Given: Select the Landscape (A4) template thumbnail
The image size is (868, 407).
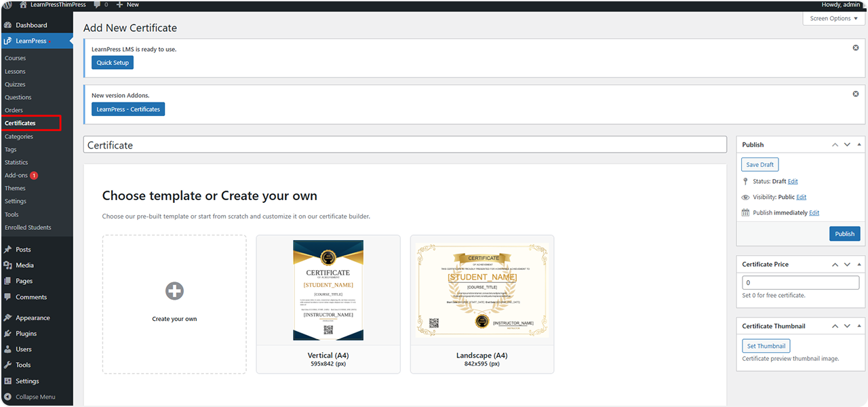Looking at the screenshot, I should [482, 290].
